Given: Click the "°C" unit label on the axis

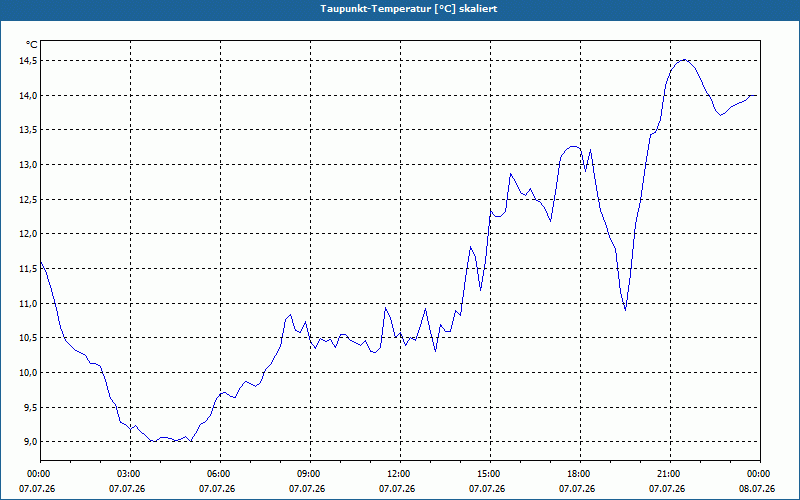Looking at the screenshot, I should click(x=32, y=45).
